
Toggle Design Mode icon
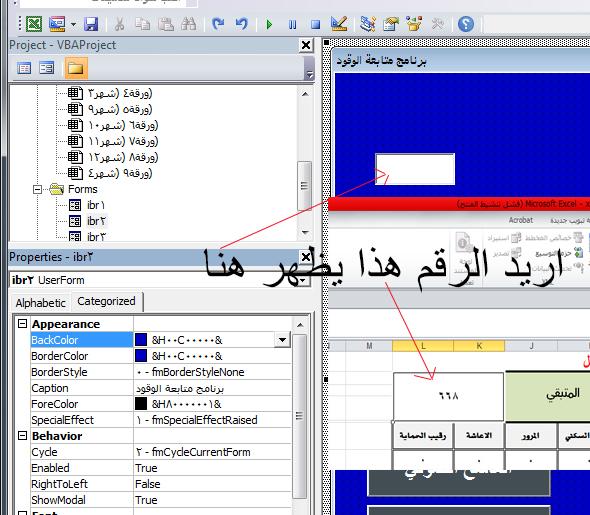pos(339,24)
